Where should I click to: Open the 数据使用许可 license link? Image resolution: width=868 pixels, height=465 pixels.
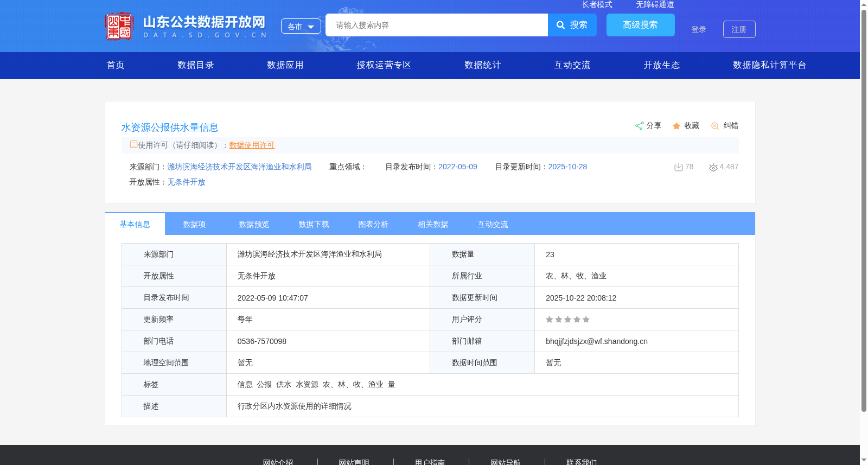click(x=252, y=145)
